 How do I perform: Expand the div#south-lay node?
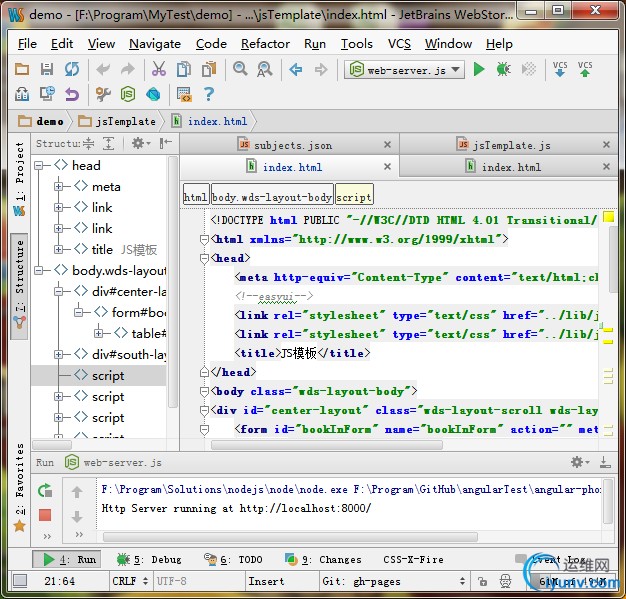click(x=59, y=354)
